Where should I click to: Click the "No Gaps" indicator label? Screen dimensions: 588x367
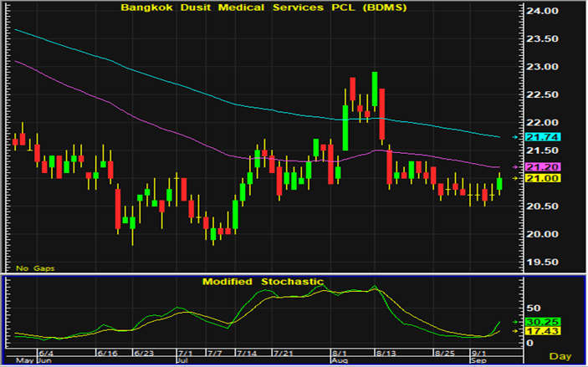34,268
